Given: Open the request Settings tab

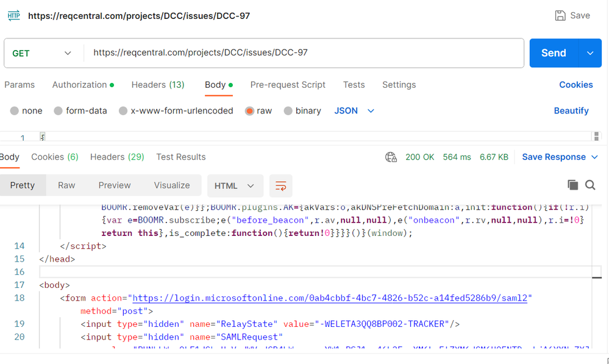Looking at the screenshot, I should 399,85.
